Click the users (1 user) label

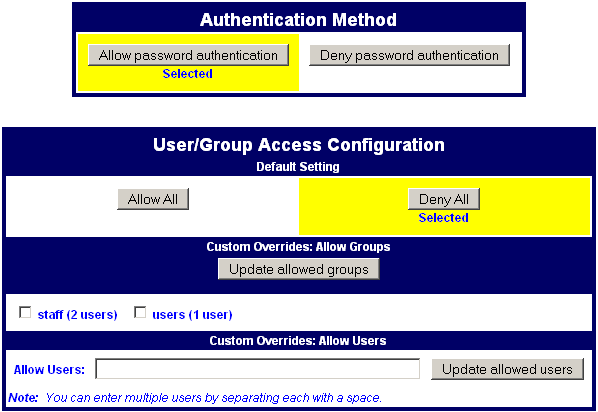tap(192, 315)
